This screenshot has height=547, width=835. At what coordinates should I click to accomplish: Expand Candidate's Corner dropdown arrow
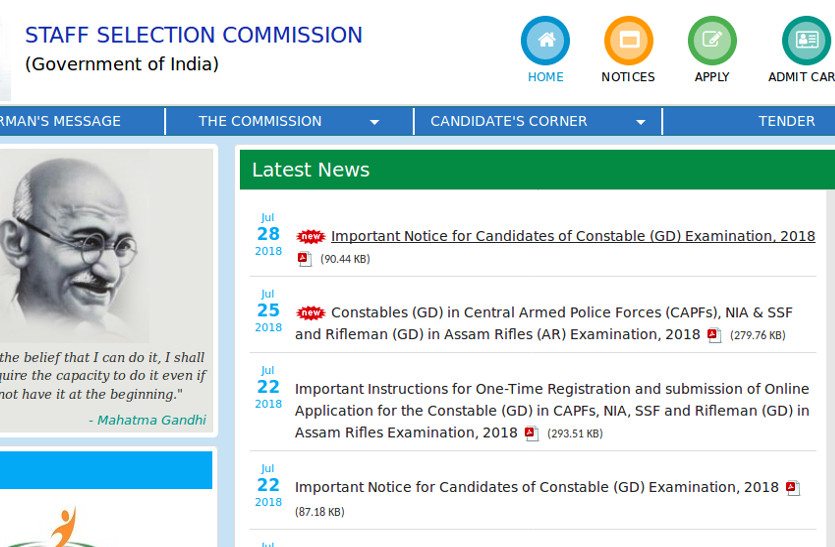[641, 122]
